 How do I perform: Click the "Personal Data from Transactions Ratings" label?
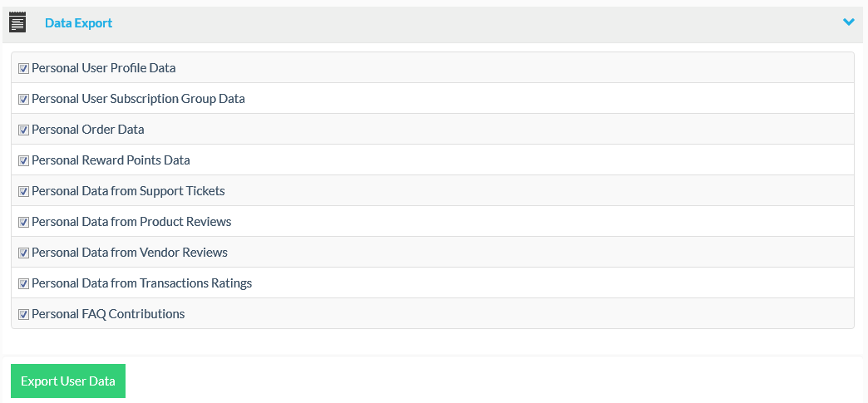141,283
